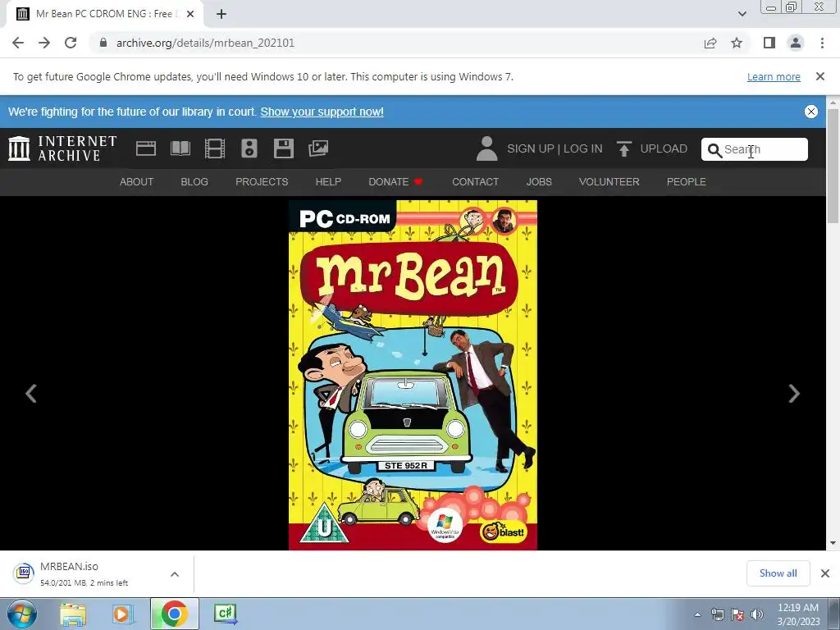Click the C# app taskbar icon
This screenshot has width=840, height=630.
pos(225,614)
